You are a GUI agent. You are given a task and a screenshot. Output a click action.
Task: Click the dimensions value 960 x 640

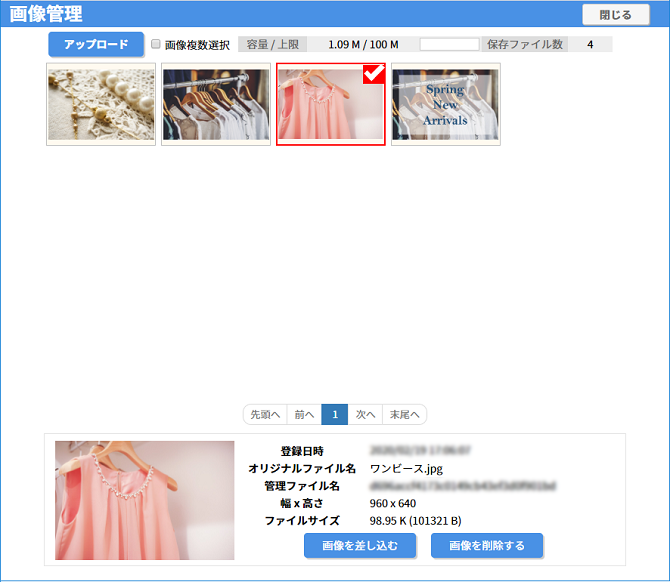393,503
